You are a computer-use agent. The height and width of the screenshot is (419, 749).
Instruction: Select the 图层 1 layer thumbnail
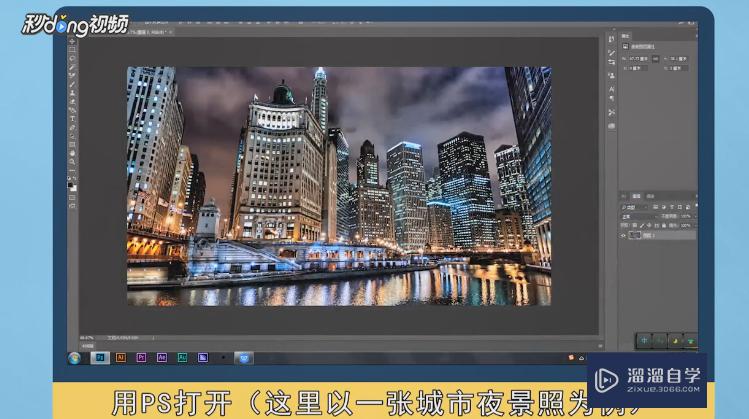(635, 236)
